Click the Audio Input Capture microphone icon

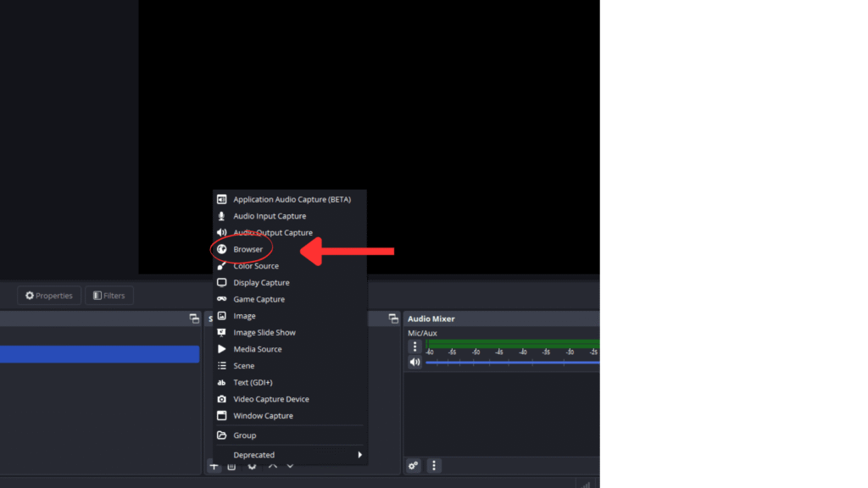click(221, 216)
